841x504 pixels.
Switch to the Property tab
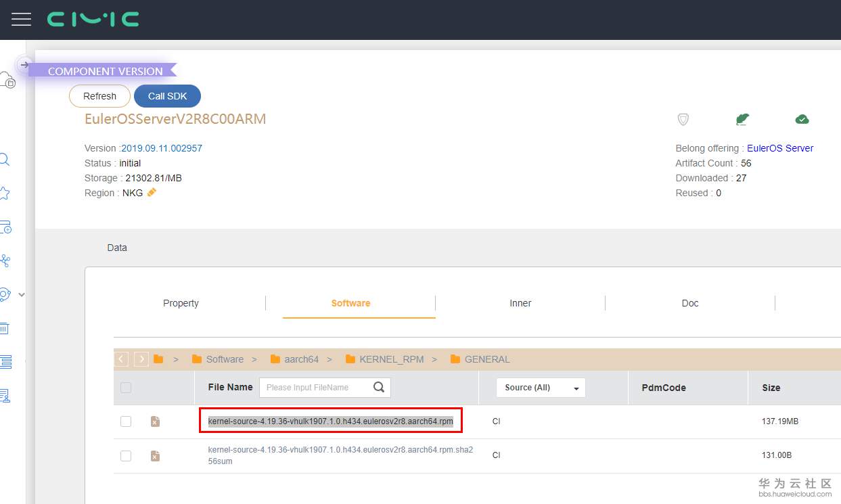pos(181,303)
